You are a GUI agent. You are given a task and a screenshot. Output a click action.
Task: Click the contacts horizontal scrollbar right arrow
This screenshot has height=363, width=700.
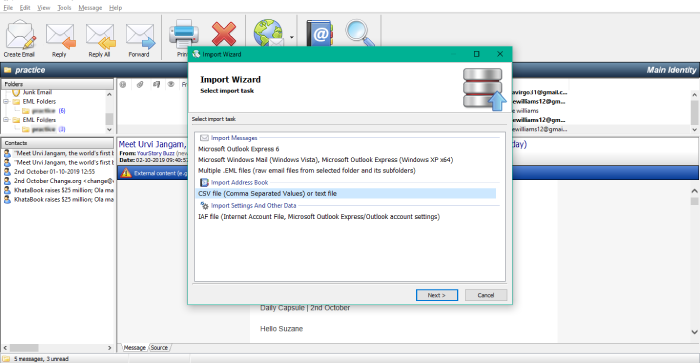coord(109,348)
